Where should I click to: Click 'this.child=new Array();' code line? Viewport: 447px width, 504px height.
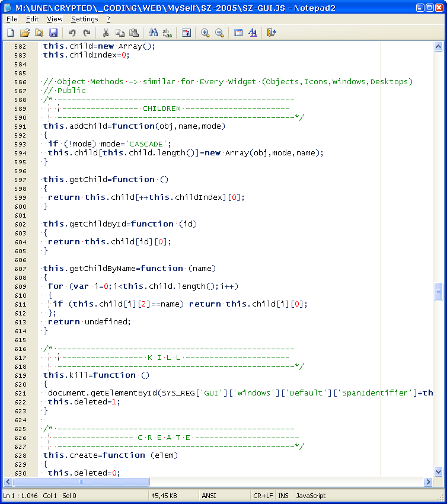click(x=99, y=46)
